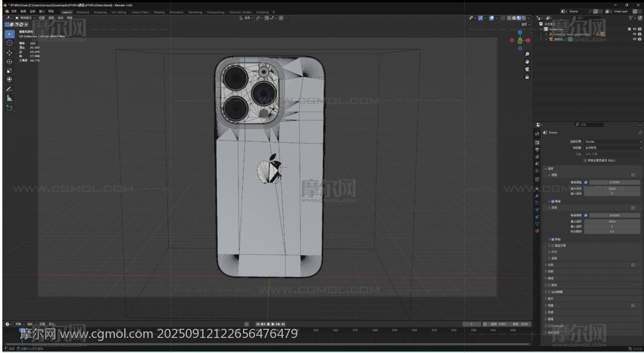Select the Rotate tool
This screenshot has width=644, height=353.
[9, 61]
